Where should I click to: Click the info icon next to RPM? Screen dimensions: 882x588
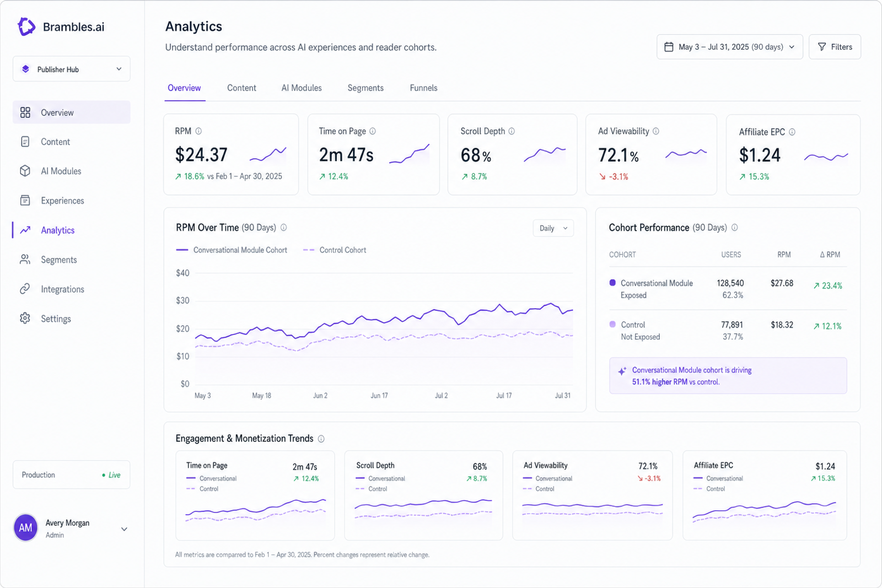coord(198,131)
